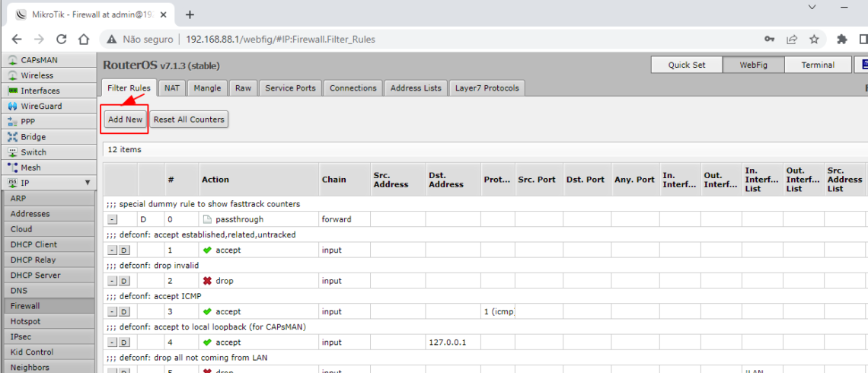Click accept icon in rule 3
This screenshot has height=373, width=868.
click(x=208, y=311)
